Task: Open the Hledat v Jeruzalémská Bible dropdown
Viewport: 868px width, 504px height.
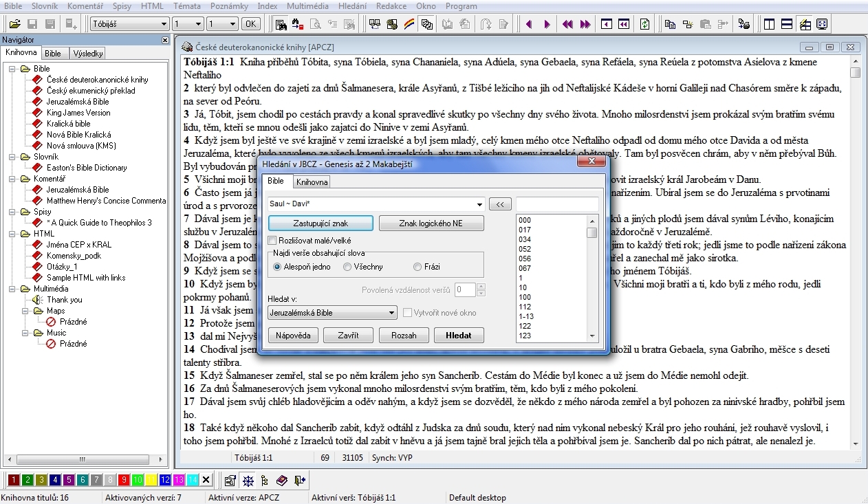Action: pos(391,313)
